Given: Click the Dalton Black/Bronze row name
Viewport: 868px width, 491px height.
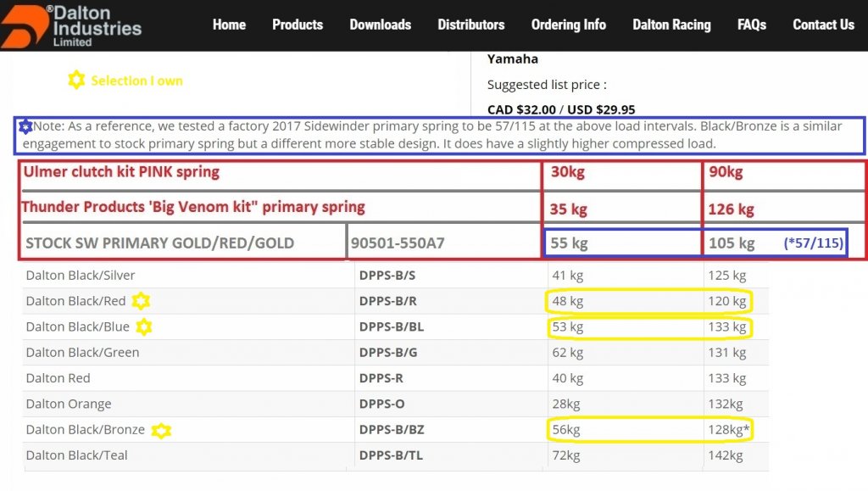Looking at the screenshot, I should (86, 430).
